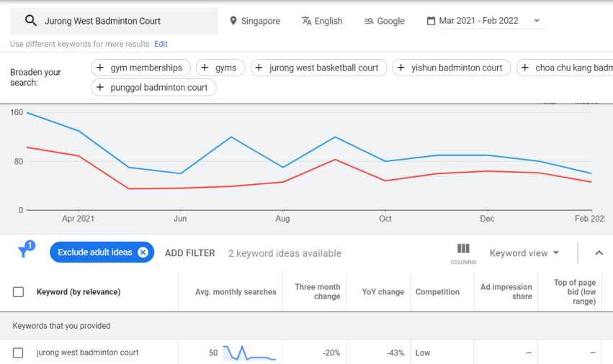Viewport: 613px width, 364px height.
Task: Click the calendar icon for date range
Action: (x=431, y=21)
